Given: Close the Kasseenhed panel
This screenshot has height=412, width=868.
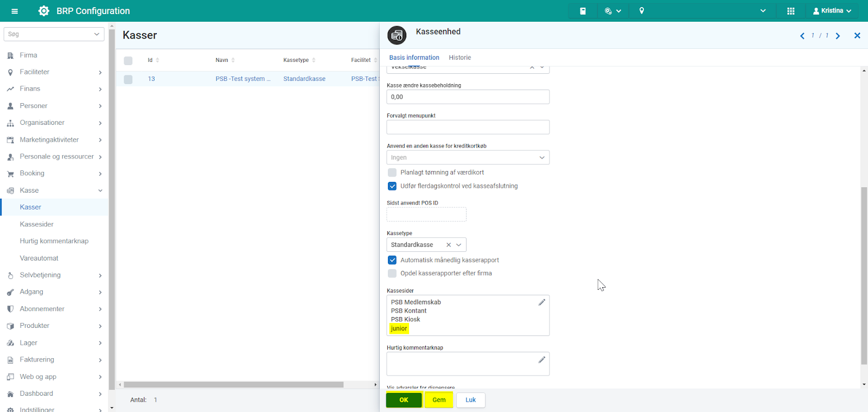Looking at the screenshot, I should (857, 36).
